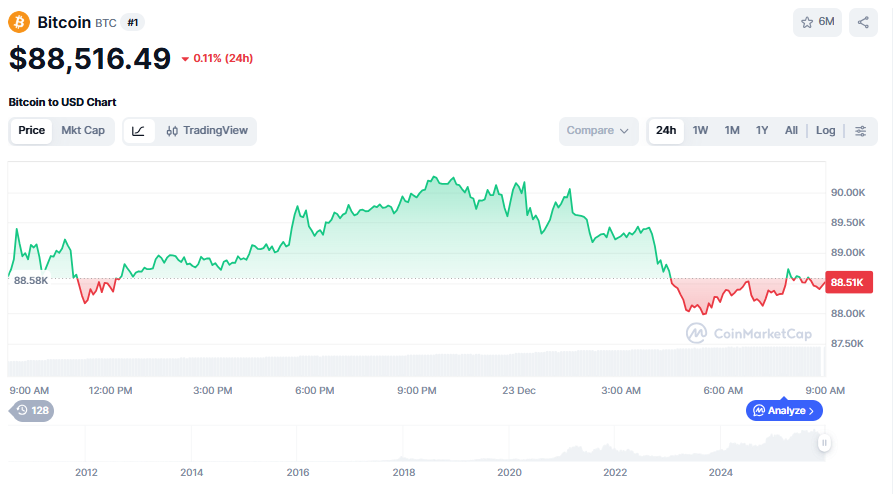
Task: Open chart settings sliders icon
Action: pyautogui.click(x=861, y=131)
